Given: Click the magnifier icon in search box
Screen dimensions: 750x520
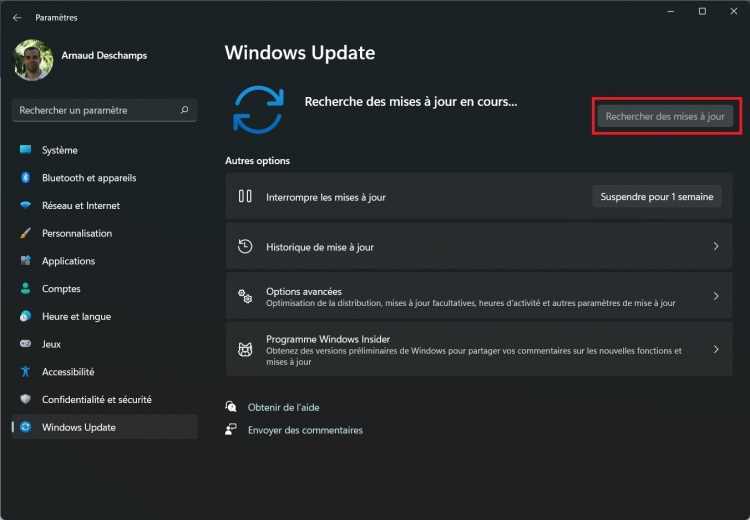Looking at the screenshot, I should [x=184, y=110].
